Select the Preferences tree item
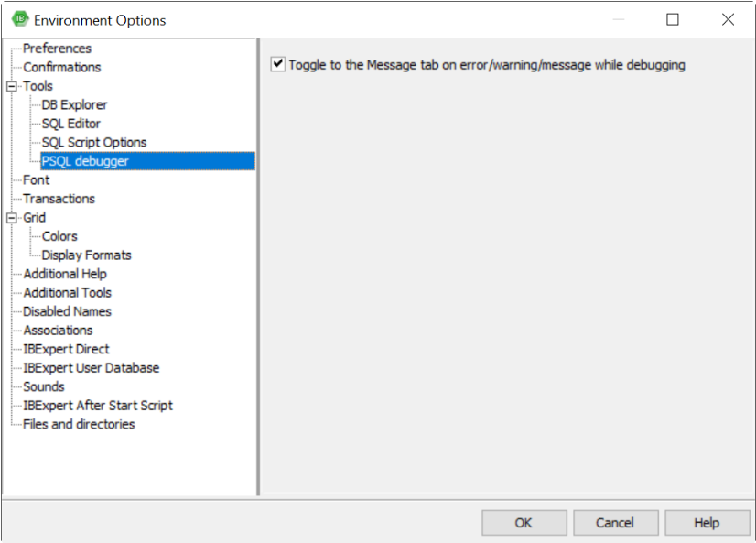Screen dimensions: 756x543 click(57, 49)
